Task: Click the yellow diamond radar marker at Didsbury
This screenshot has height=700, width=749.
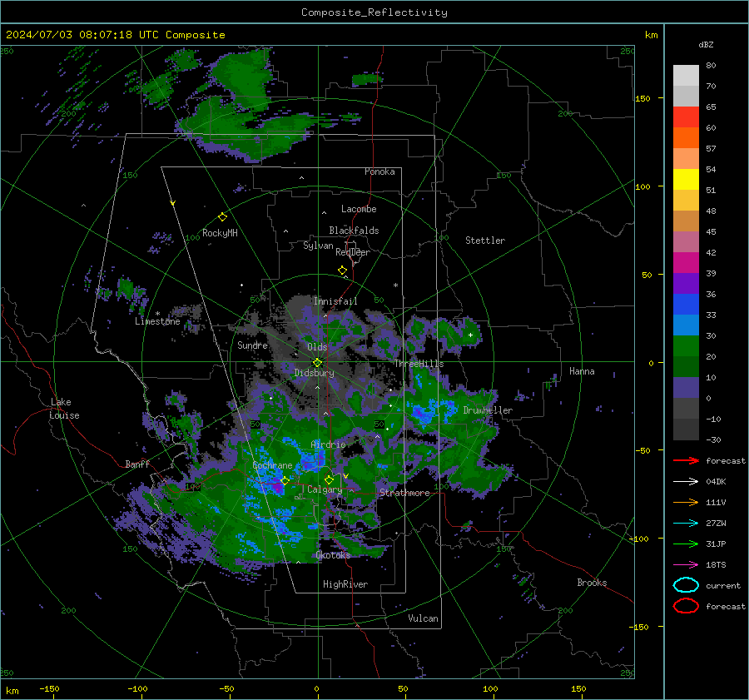Action: (317, 363)
